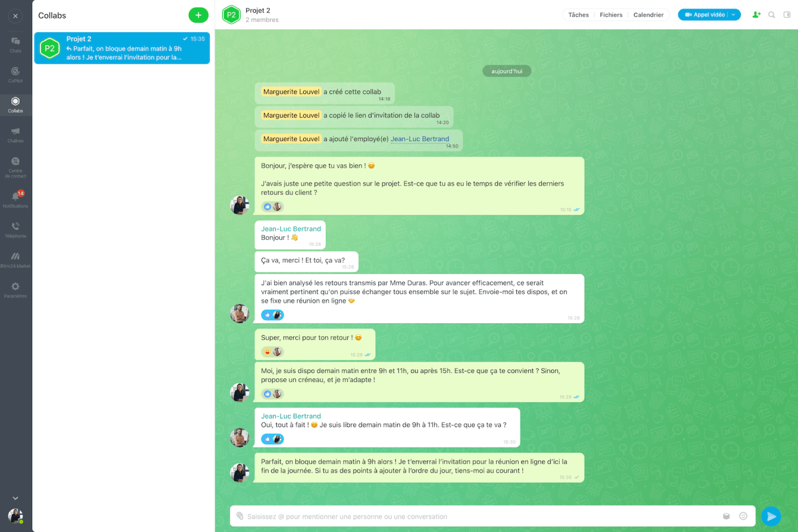This screenshot has width=798, height=532.
Task: Open the Chaînes channels icon
Action: coord(15,134)
